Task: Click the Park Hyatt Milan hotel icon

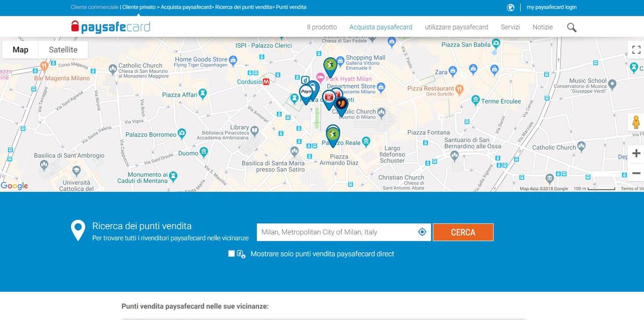Action: tap(320, 78)
